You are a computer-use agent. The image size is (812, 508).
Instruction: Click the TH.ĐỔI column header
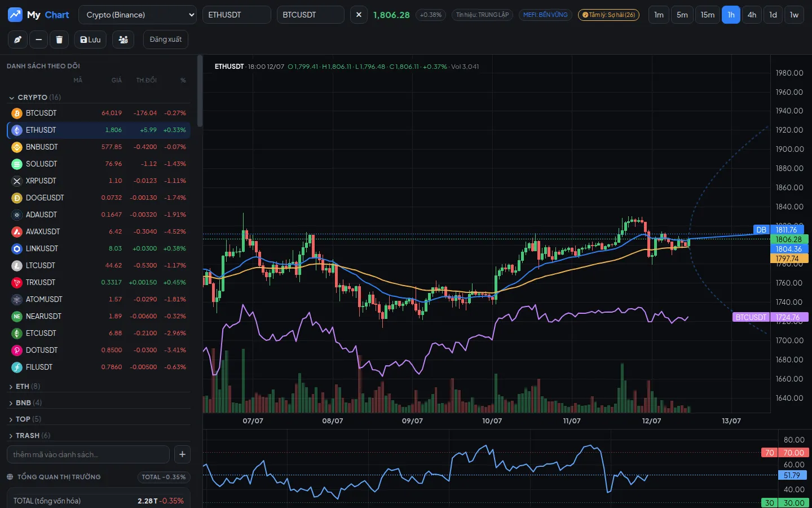147,80
